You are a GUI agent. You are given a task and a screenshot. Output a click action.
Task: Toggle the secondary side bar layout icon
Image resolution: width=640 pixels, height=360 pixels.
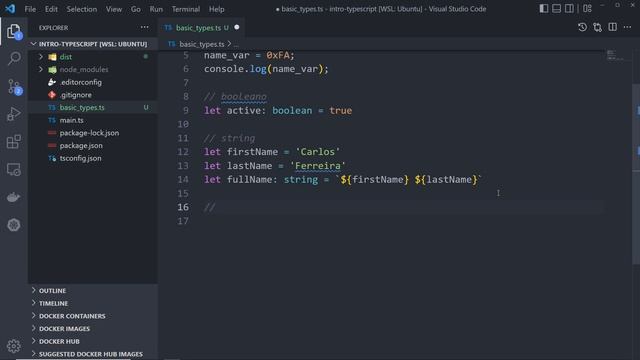point(569,9)
